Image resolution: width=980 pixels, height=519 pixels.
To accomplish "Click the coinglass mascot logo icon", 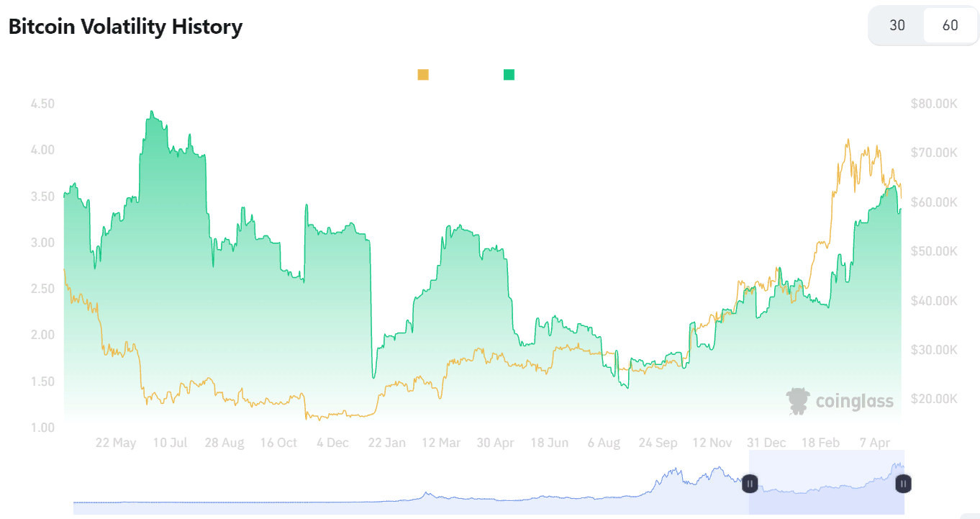I will pyautogui.click(x=797, y=401).
